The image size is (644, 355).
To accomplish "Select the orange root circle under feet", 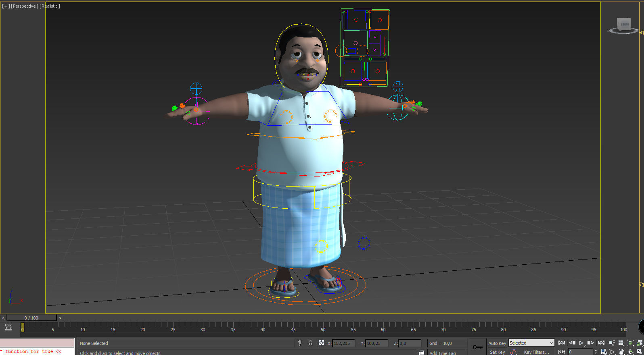I will coord(305,285).
